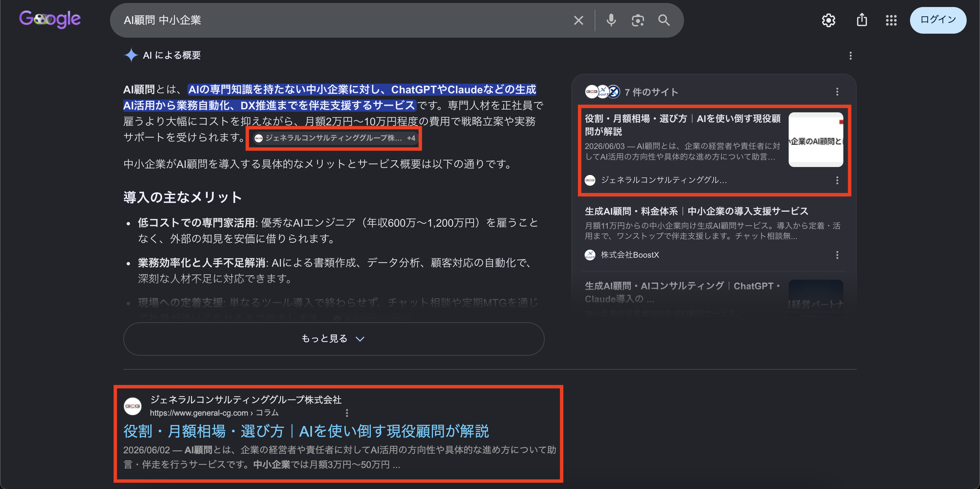Viewport: 980px width, 489px height.
Task: Open 生成AI顧問・AIコンサルティング ChatGPT sidebar result
Action: [x=683, y=292]
